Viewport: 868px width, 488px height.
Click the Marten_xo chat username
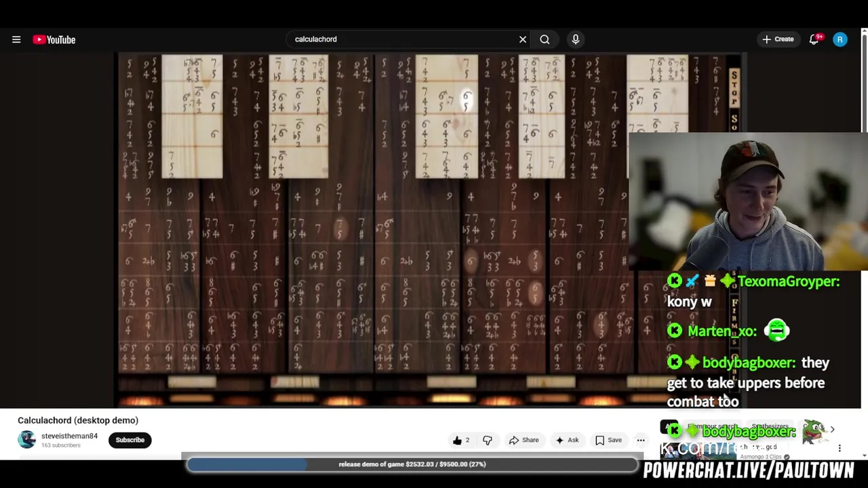point(722,331)
